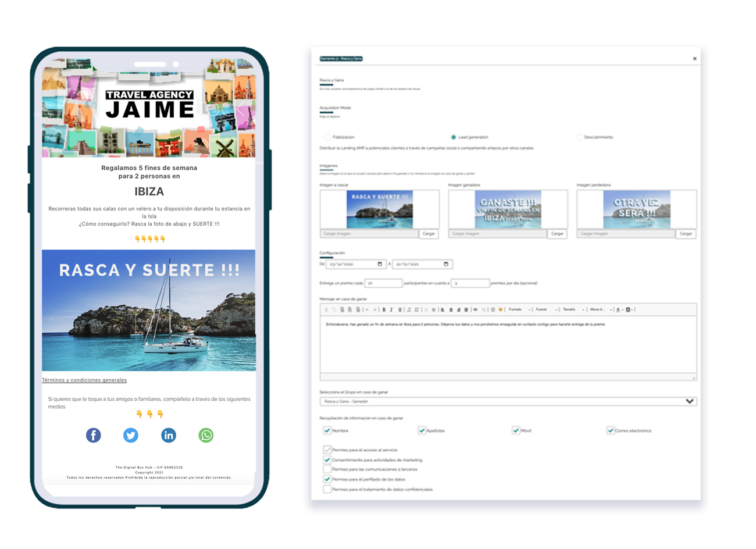The height and width of the screenshot is (549, 756).
Task: Click the Facebook share icon
Action: point(94,435)
